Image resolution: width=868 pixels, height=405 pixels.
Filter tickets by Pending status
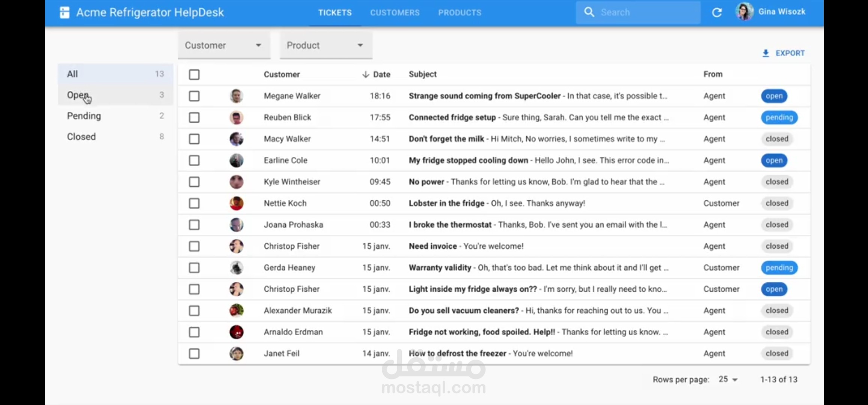tap(84, 116)
